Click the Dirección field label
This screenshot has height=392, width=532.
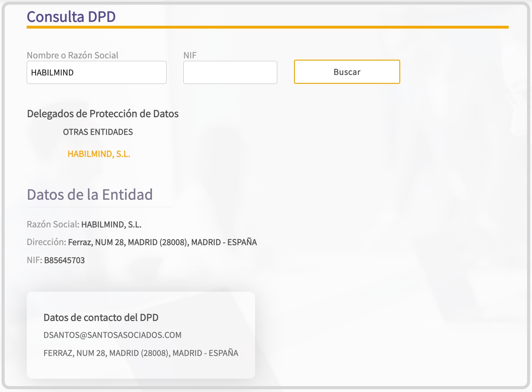click(46, 242)
